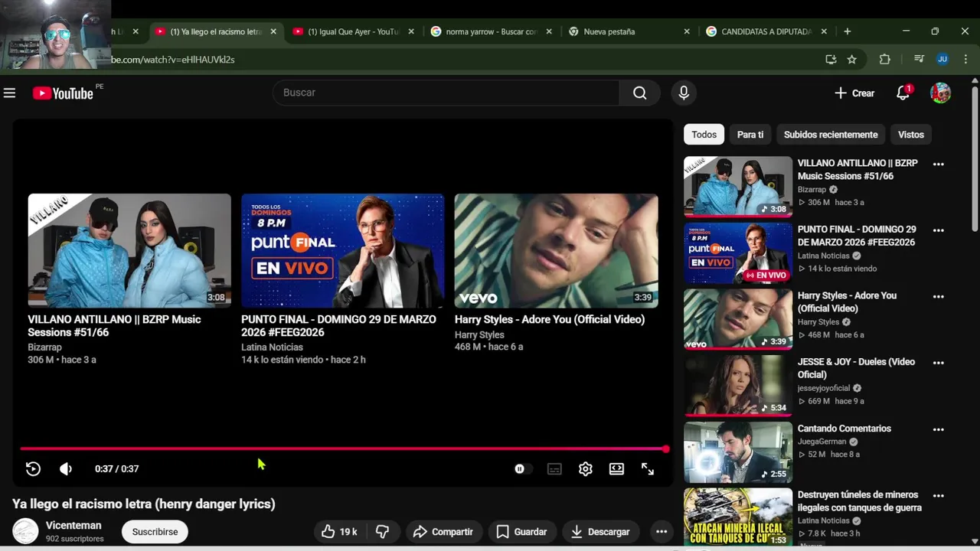Select the Subidos recientemente chip
The image size is (980, 551).
coord(831,135)
